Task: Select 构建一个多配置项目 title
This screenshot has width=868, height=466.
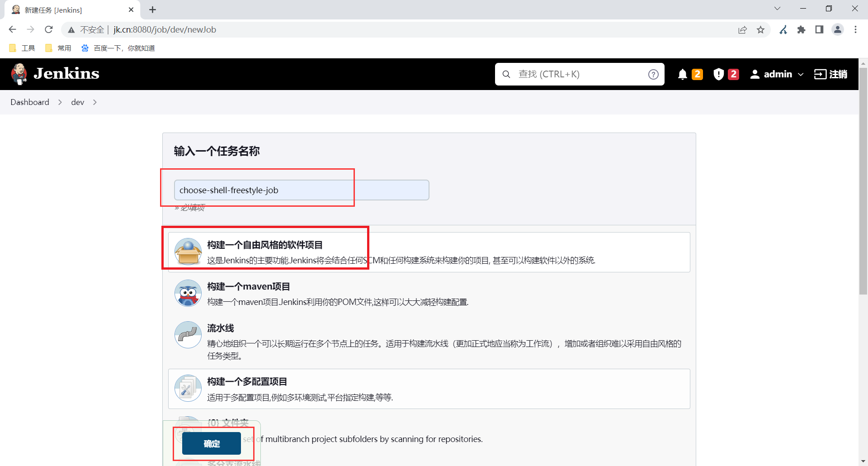Action: click(x=247, y=381)
